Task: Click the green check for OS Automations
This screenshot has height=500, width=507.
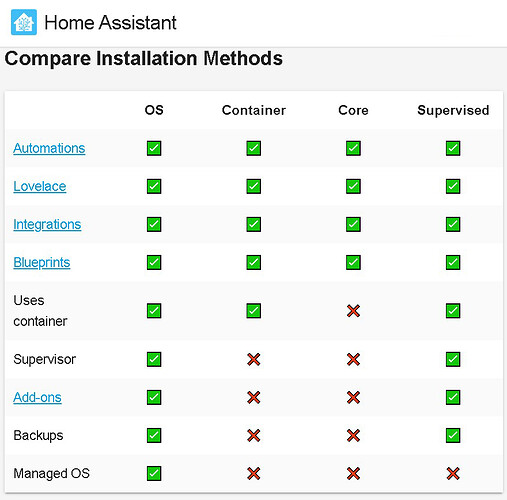Action: pos(154,148)
